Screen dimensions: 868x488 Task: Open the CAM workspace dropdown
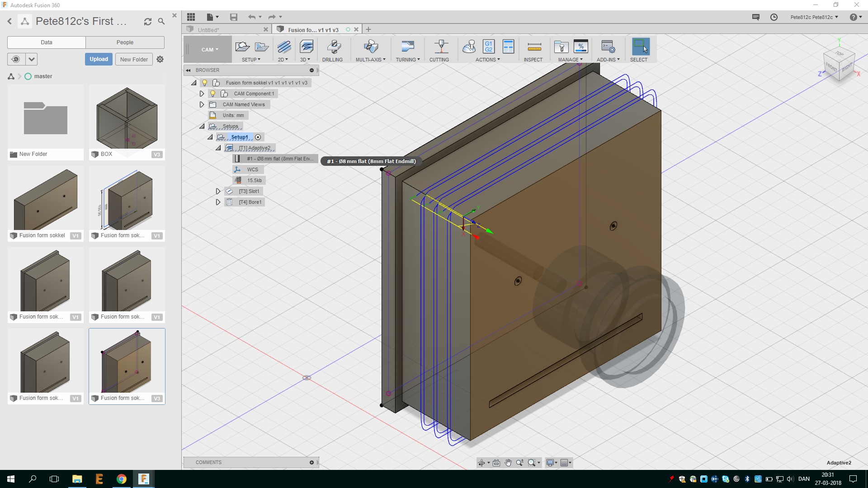click(209, 50)
